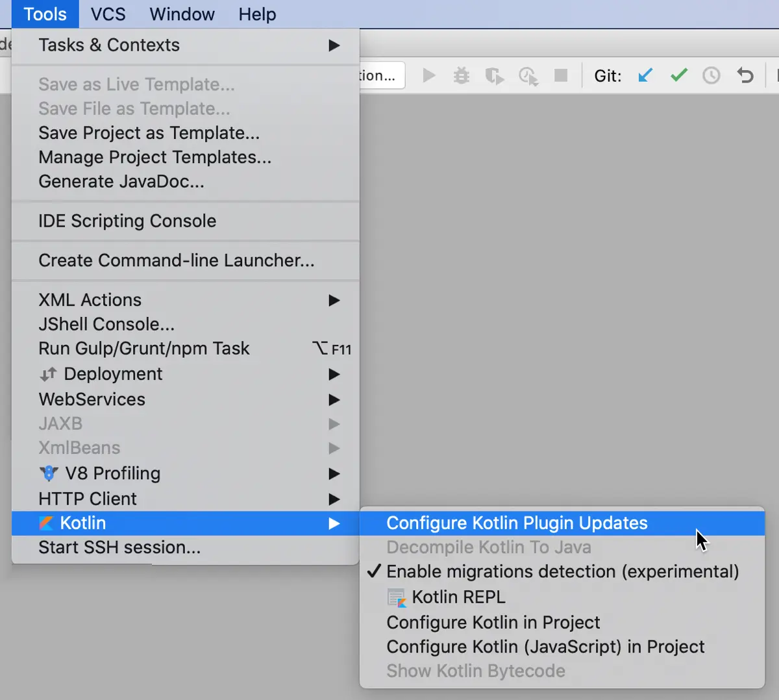The height and width of the screenshot is (700, 779).
Task: Open the Tools menu
Action: pos(45,14)
